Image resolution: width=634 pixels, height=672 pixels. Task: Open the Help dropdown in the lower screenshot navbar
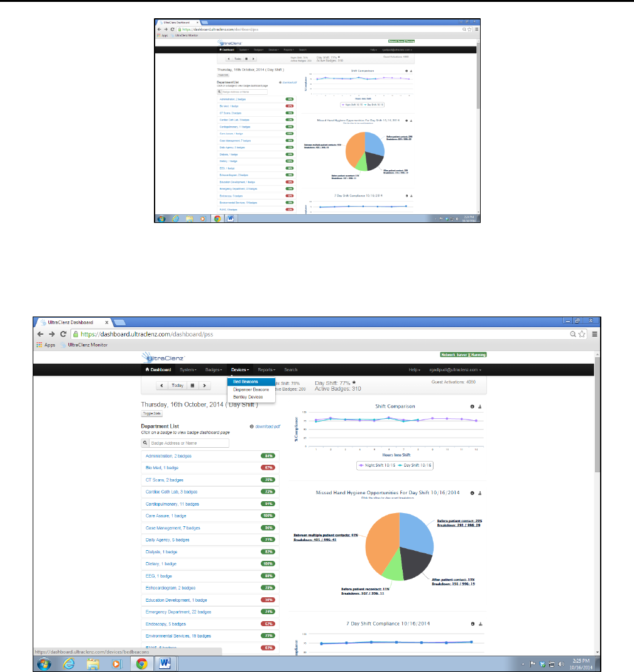click(414, 370)
